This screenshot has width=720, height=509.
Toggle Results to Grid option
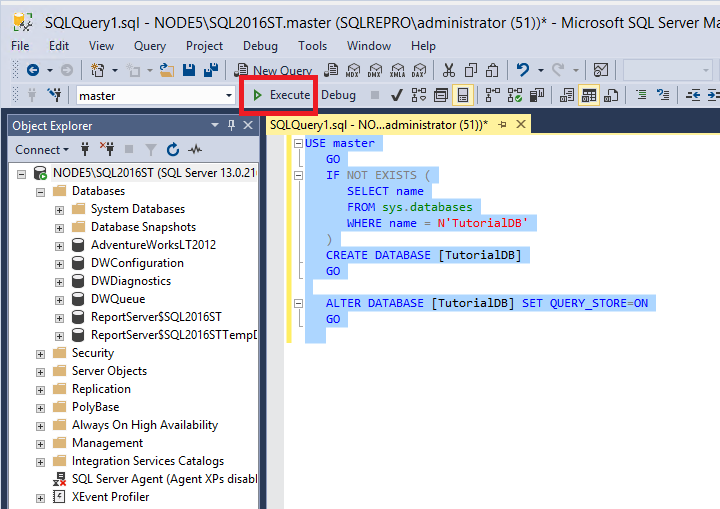point(589,95)
